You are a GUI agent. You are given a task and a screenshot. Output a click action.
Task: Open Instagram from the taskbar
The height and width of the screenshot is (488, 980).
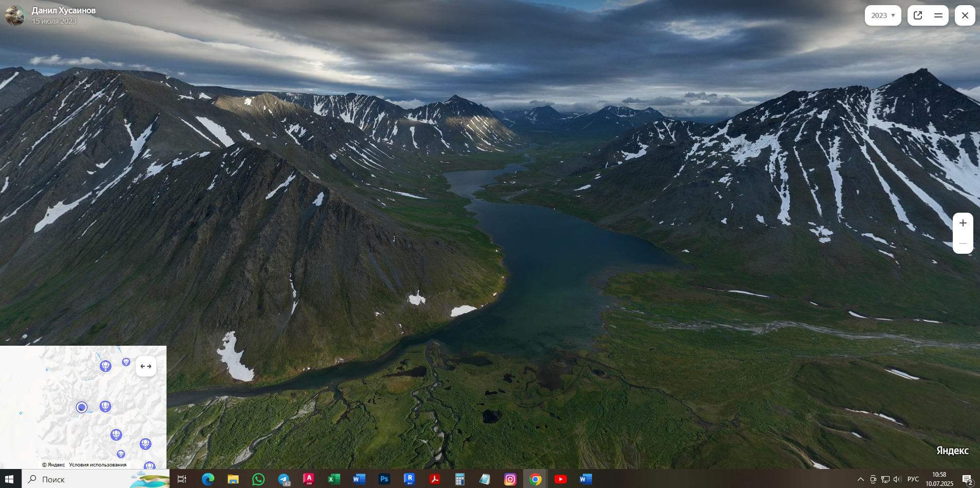[510, 479]
